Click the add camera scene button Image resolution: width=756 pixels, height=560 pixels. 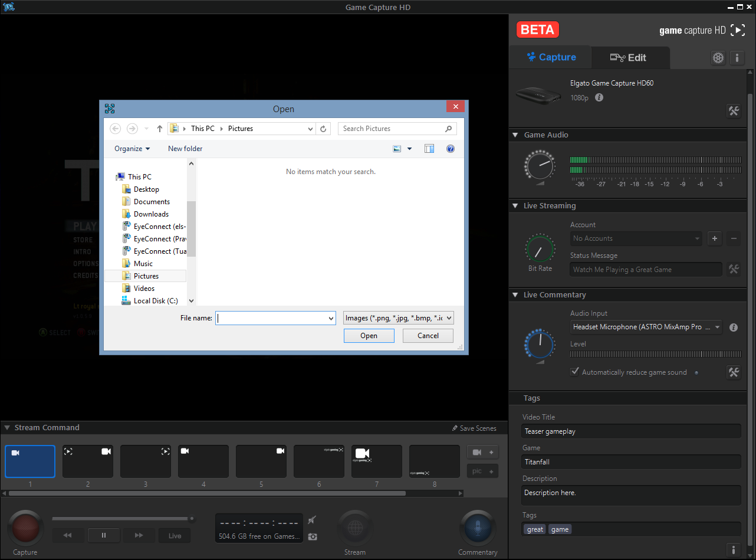482,452
